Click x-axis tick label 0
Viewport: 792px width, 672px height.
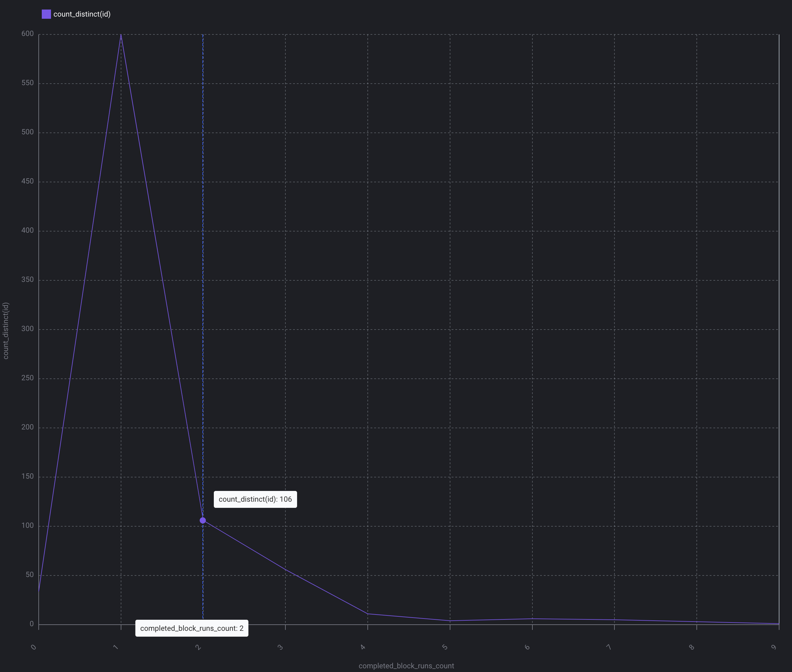(x=33, y=647)
